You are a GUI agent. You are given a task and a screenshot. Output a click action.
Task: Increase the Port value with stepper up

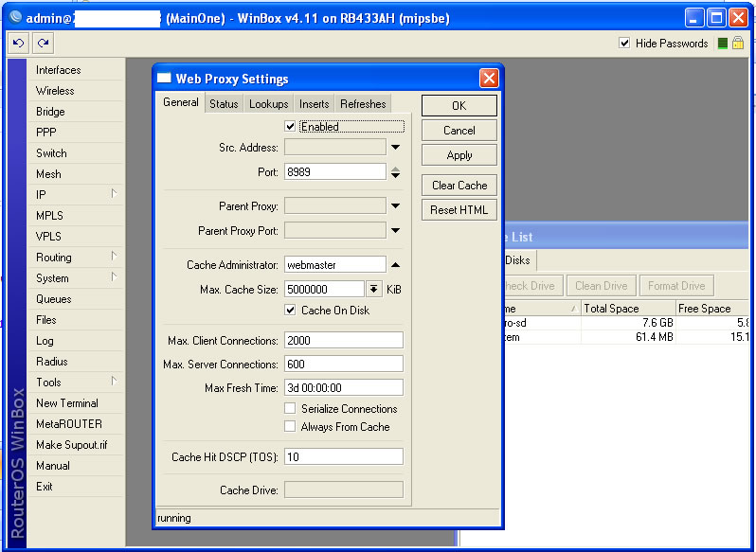click(x=395, y=169)
